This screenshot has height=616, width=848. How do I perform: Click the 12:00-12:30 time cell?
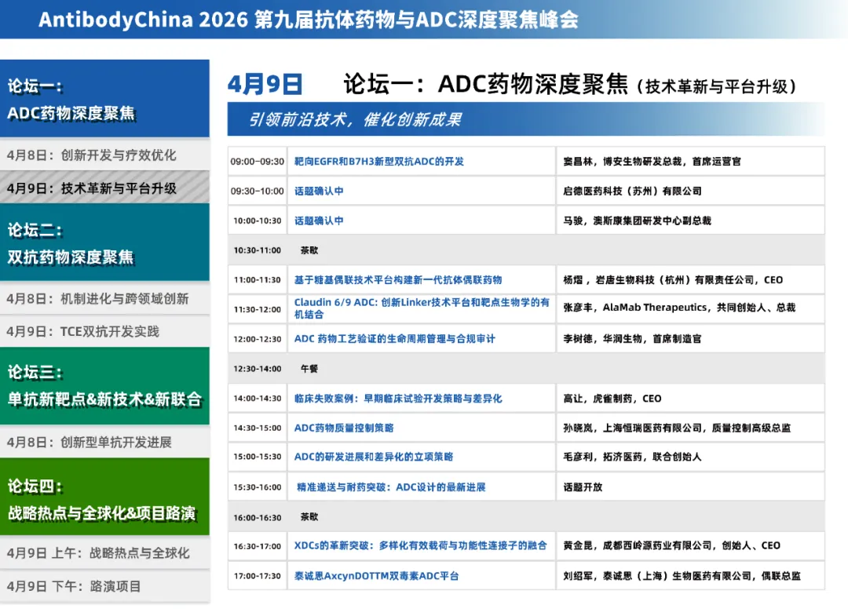tap(258, 339)
